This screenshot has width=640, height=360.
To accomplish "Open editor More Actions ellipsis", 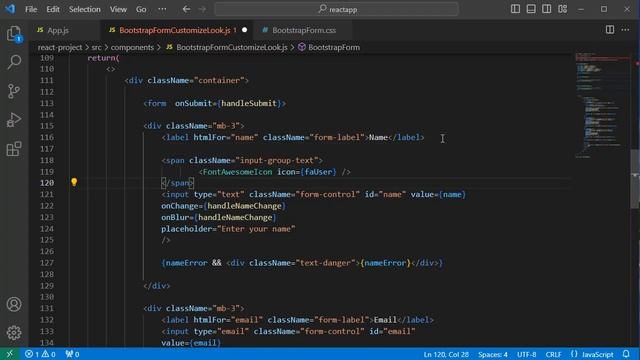I will pyautogui.click(x=625, y=29).
